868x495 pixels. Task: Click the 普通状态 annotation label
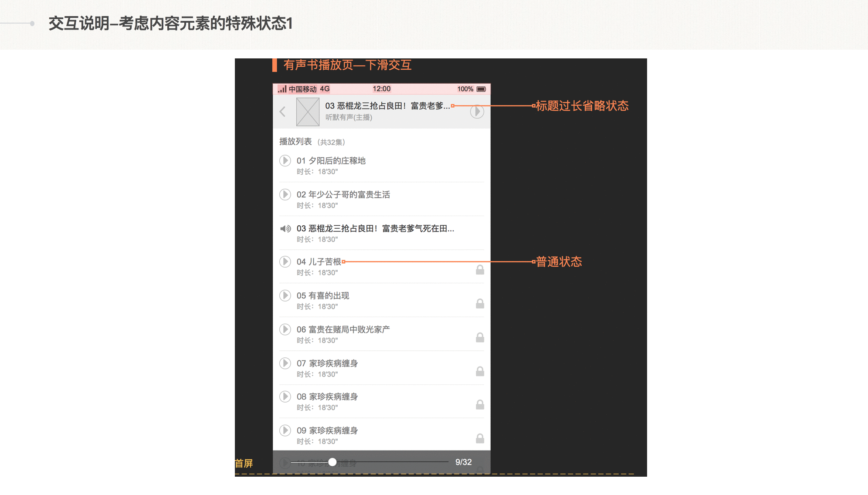(x=559, y=262)
